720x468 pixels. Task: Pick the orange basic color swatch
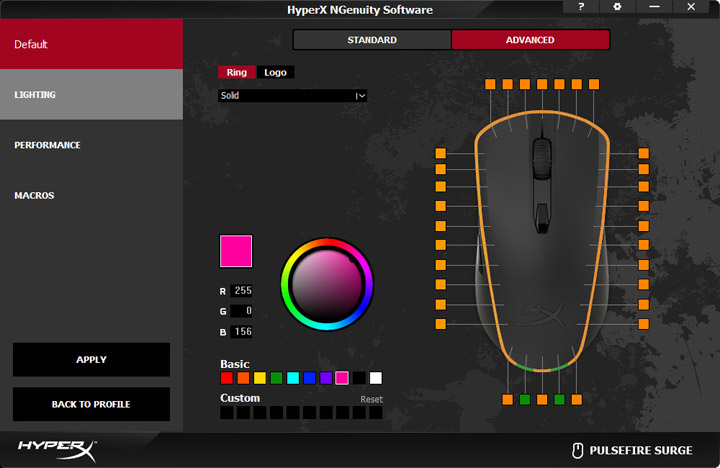coord(243,378)
